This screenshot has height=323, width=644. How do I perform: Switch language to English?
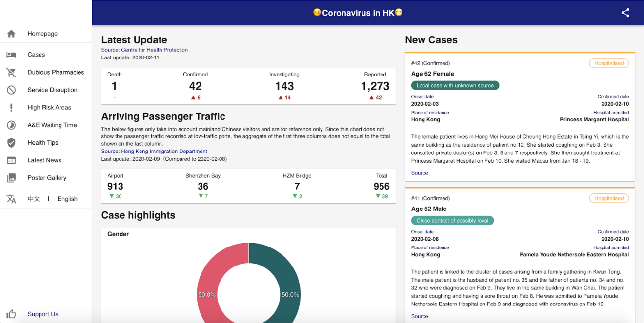pos(67,199)
